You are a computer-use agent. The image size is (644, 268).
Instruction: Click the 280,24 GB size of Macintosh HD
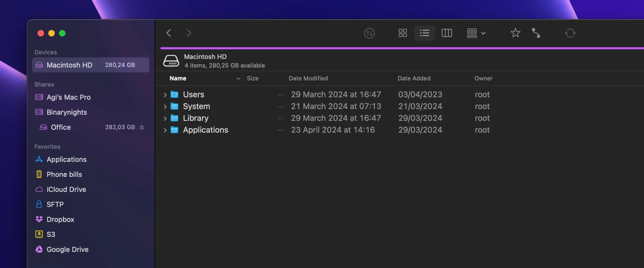click(120, 65)
